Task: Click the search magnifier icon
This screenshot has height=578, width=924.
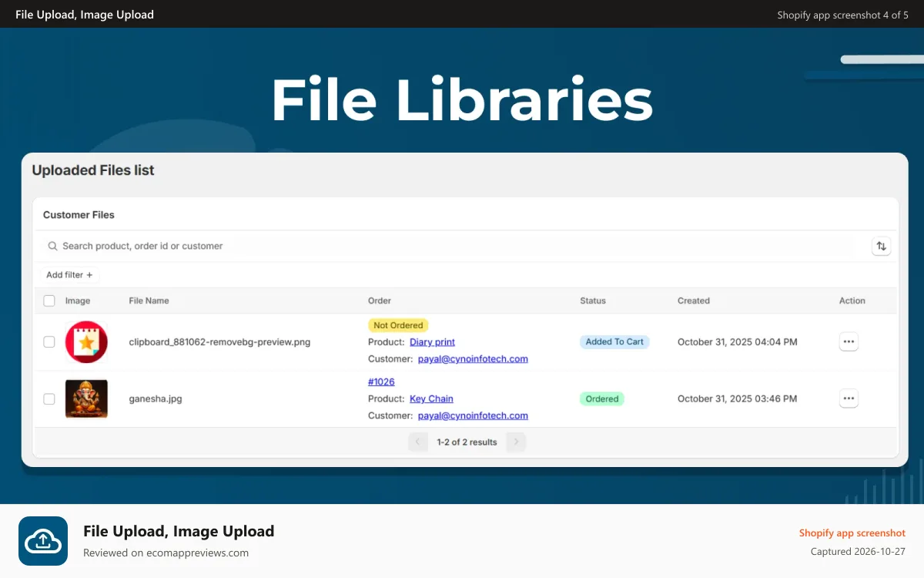Action: (x=52, y=246)
